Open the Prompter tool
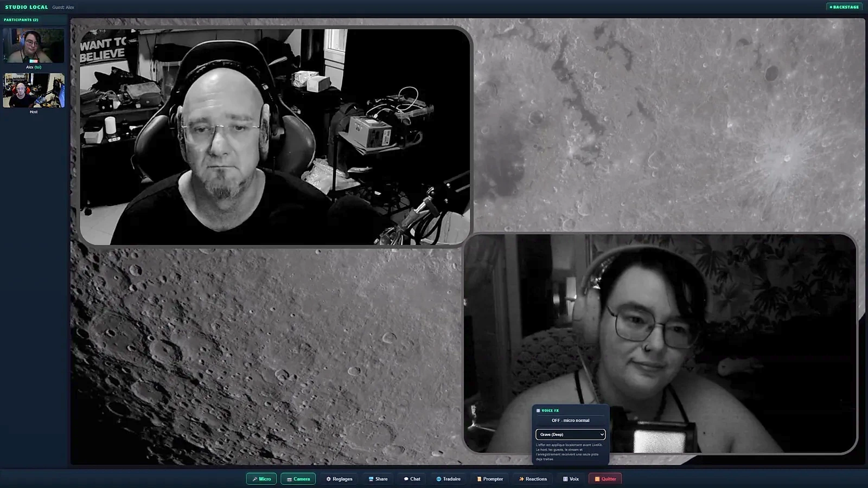The height and width of the screenshot is (488, 868). pyautogui.click(x=489, y=479)
